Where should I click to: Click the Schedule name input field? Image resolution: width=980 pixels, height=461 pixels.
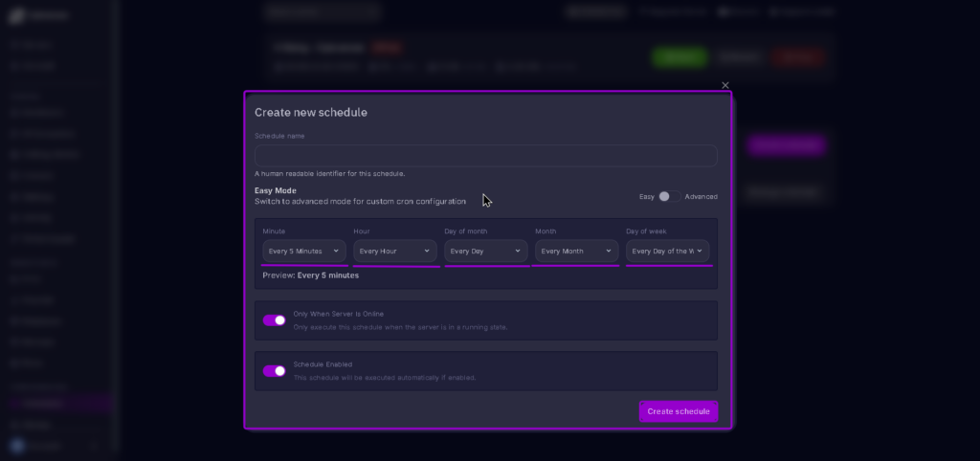(x=485, y=156)
